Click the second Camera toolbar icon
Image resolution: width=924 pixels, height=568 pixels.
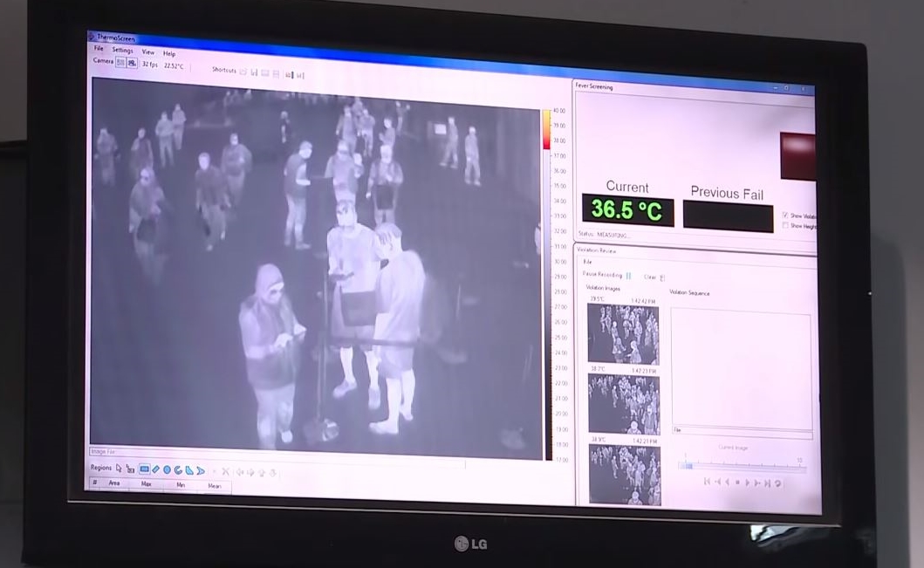(132, 63)
